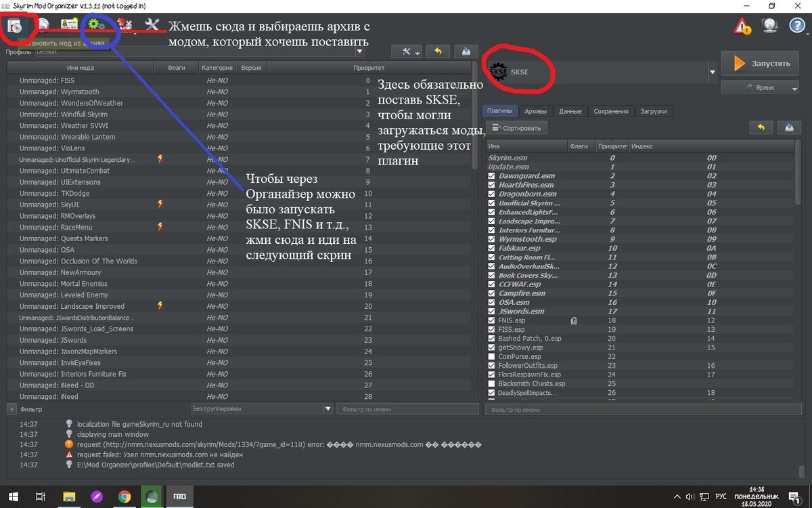Screen dimensions: 812x508
Task: Click the flag icon next to FNIS.esp
Action: (573, 320)
